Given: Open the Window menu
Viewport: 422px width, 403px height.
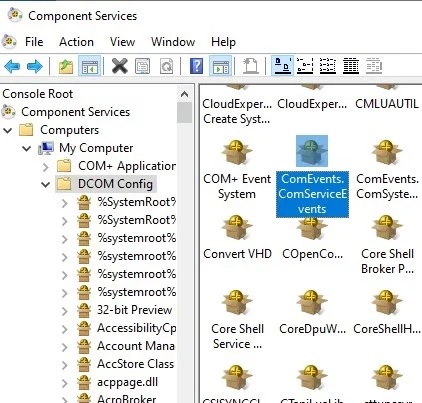Looking at the screenshot, I should (173, 42).
